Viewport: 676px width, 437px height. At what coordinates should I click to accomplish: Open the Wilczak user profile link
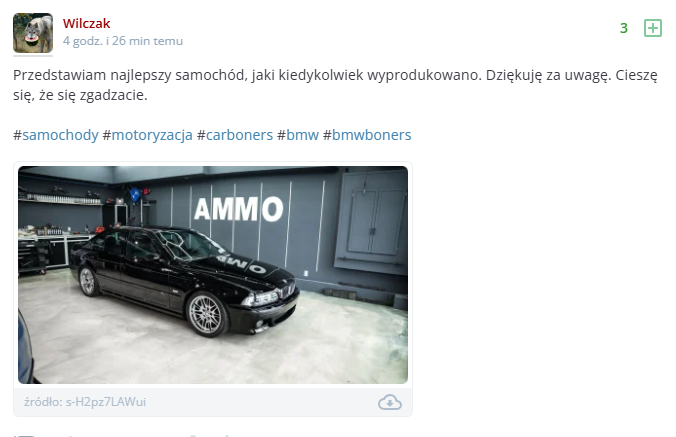86,23
